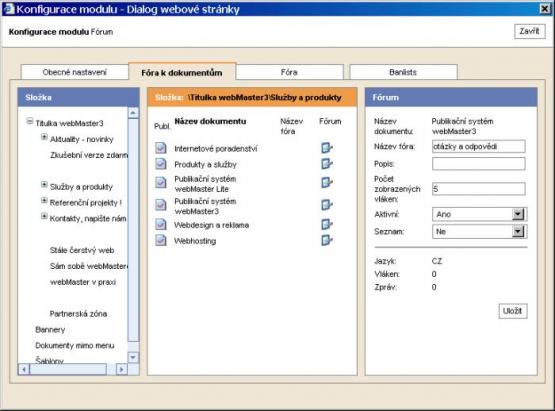Open forum icon for Webdesign a reklama
This screenshot has width=555, height=411.
tap(327, 224)
